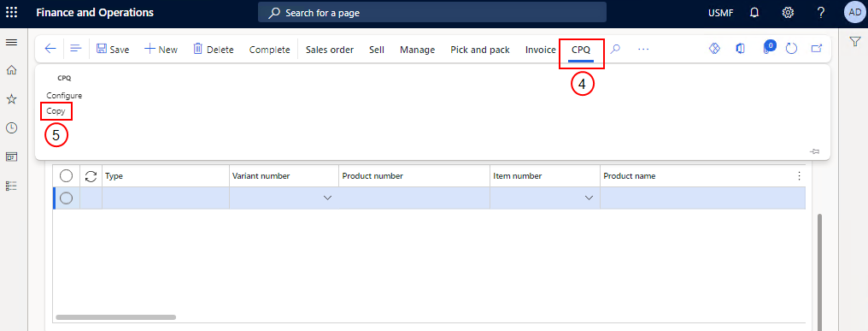Viewport: 868px width, 331px height.
Task: Open grid options vertical ellipsis
Action: tap(799, 175)
